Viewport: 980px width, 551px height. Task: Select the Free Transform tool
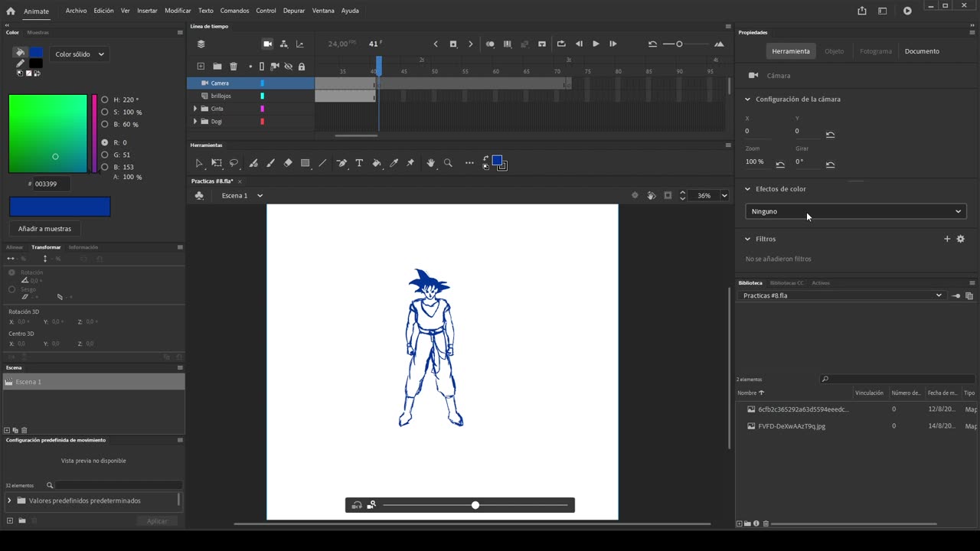point(217,163)
